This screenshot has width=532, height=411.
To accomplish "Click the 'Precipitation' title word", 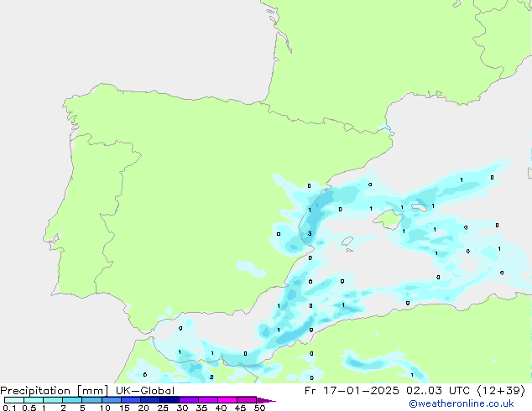I will (35, 391).
